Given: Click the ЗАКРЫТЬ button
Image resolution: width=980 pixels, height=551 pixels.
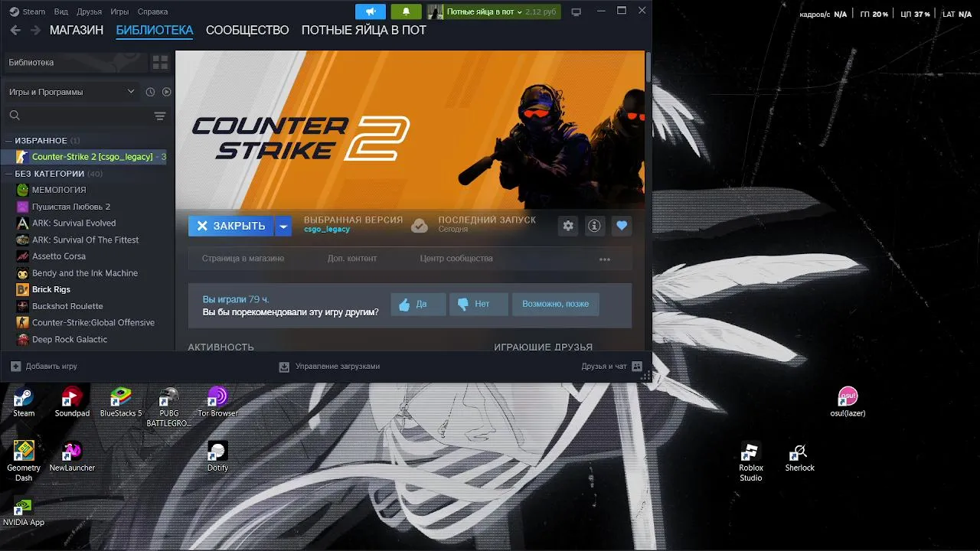Looking at the screenshot, I should point(231,226).
